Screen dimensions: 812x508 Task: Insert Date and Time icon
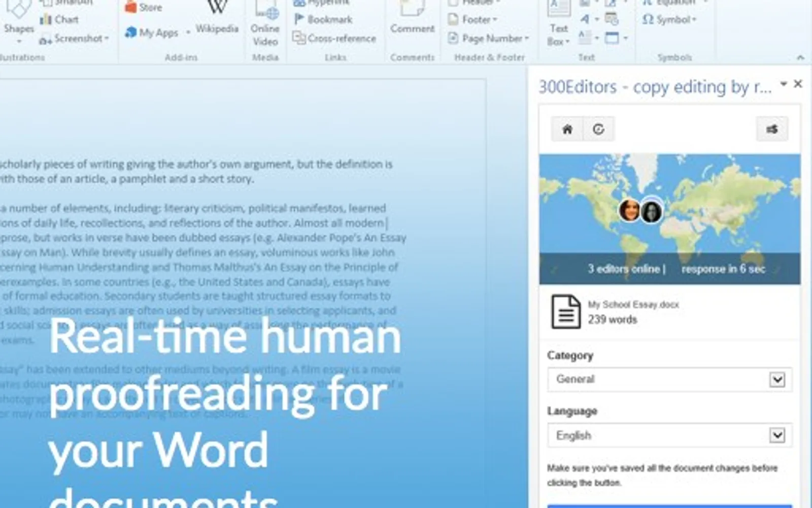[x=612, y=19]
